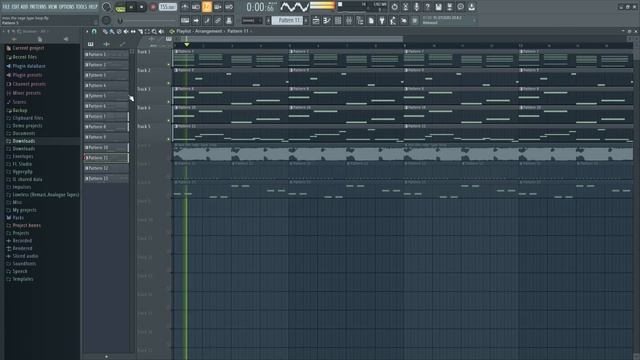Image resolution: width=640 pixels, height=360 pixels.
Task: Mute Track 3 using its green dot
Action: [x=169, y=102]
